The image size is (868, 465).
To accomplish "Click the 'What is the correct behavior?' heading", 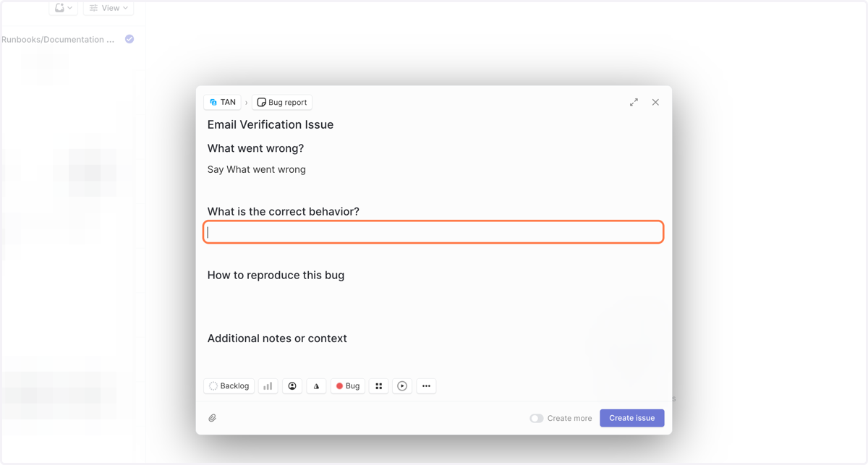I will click(284, 212).
